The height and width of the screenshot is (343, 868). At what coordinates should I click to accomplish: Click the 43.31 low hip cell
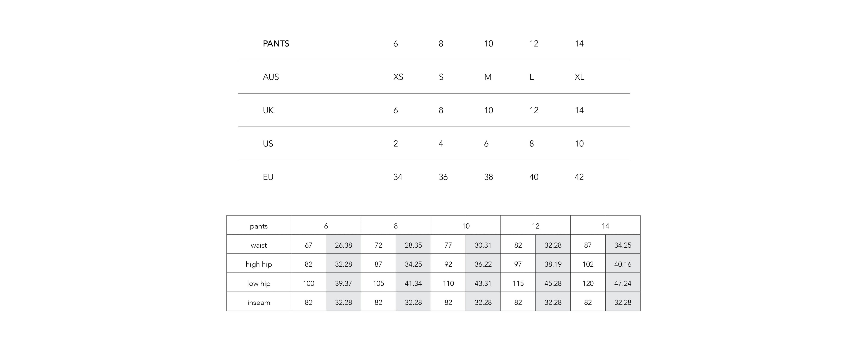[x=483, y=282]
